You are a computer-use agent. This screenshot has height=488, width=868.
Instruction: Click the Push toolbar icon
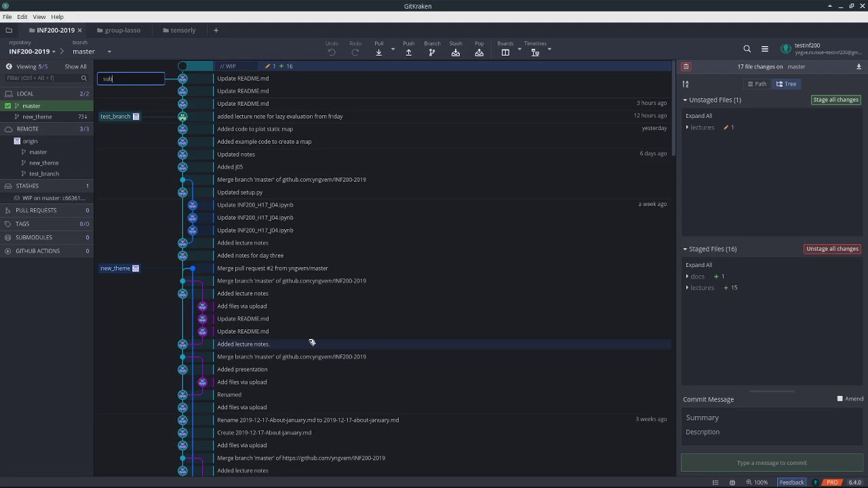coord(408,53)
